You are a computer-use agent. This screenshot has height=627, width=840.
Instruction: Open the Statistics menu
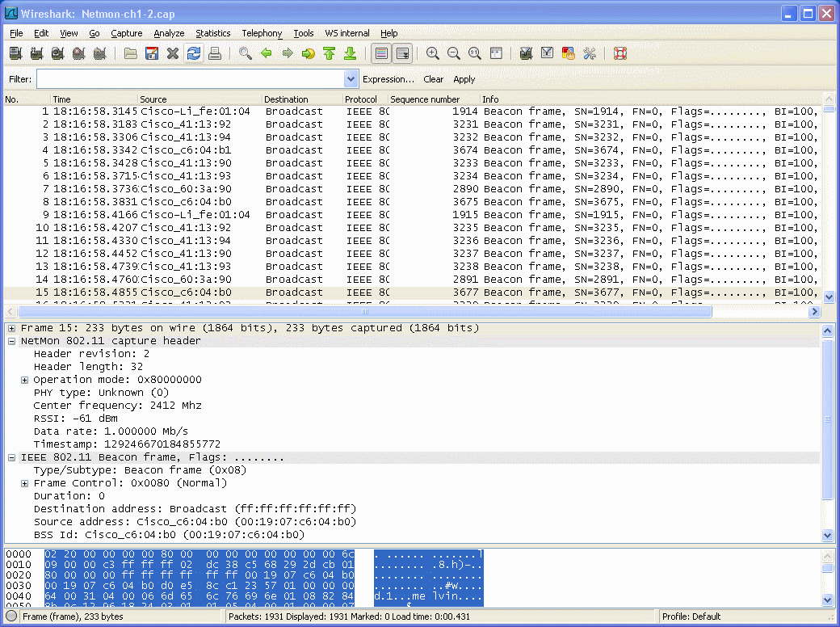pos(212,33)
